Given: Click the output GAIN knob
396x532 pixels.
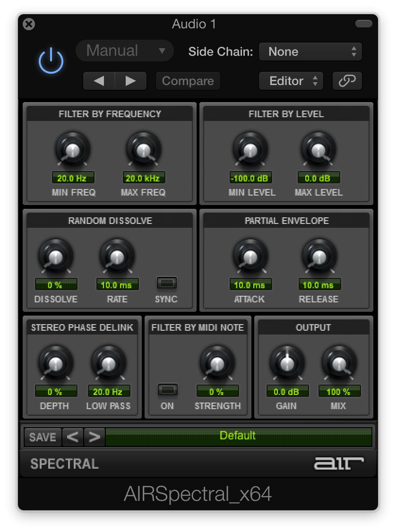Looking at the screenshot, I should point(287,363).
